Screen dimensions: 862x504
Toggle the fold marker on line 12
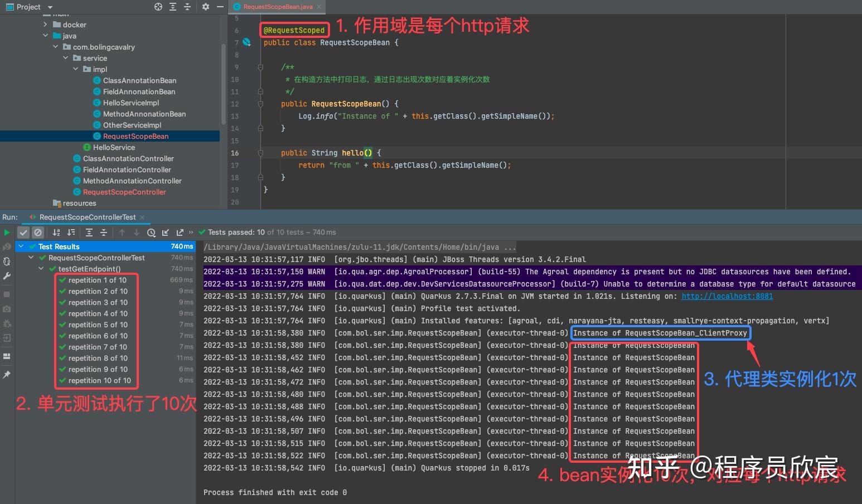point(260,104)
